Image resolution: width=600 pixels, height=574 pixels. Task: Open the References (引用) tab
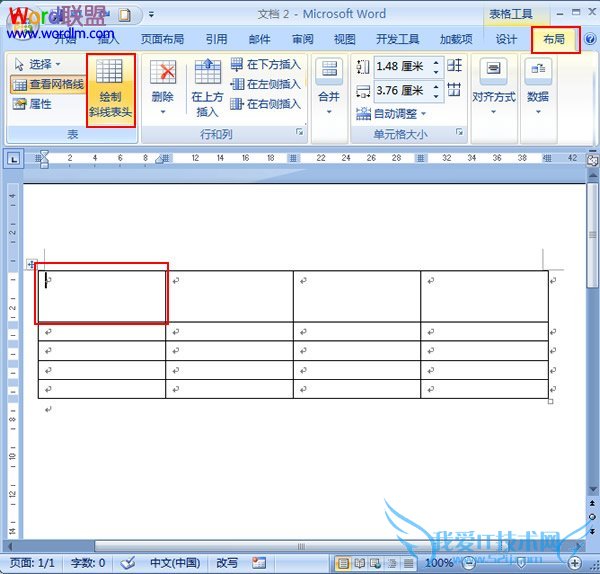[217, 39]
